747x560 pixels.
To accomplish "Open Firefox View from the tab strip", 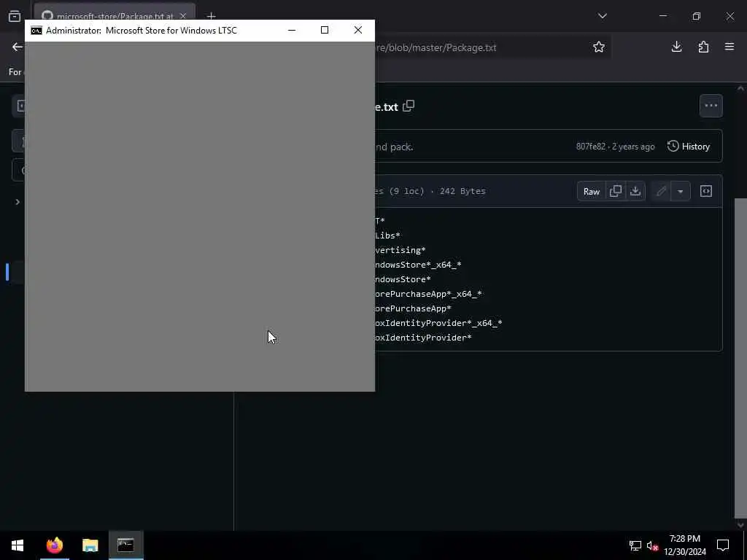I will point(15,16).
